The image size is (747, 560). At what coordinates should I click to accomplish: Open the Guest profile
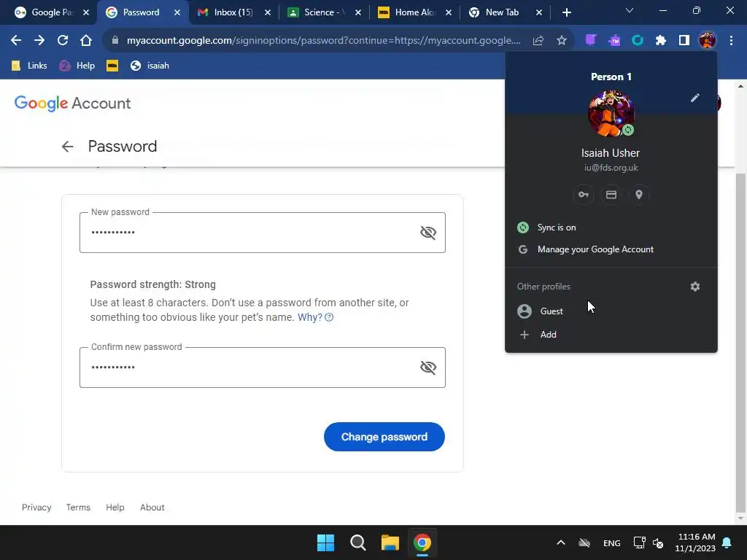(611, 311)
